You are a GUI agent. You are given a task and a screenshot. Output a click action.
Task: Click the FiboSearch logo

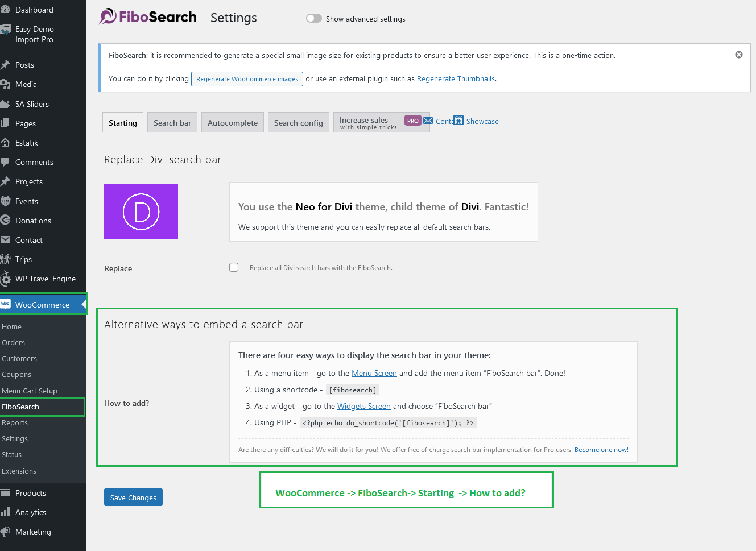click(x=148, y=17)
